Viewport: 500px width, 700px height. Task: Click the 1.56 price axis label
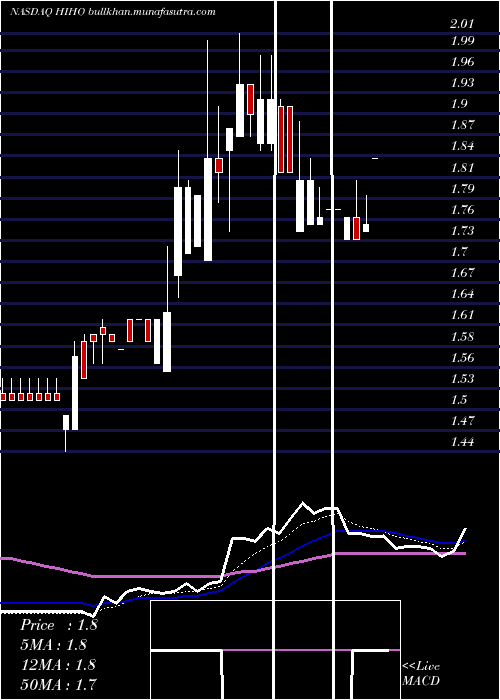coord(462,358)
